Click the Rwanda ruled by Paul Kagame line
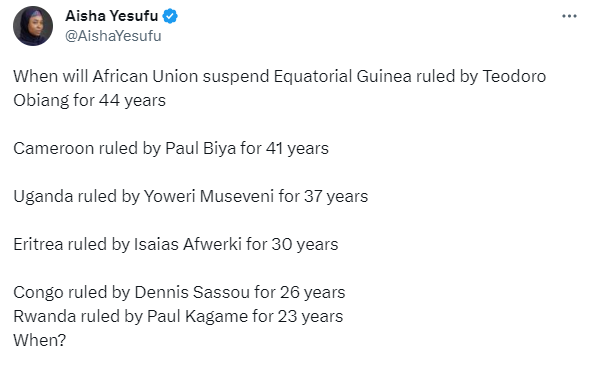 click(x=178, y=317)
